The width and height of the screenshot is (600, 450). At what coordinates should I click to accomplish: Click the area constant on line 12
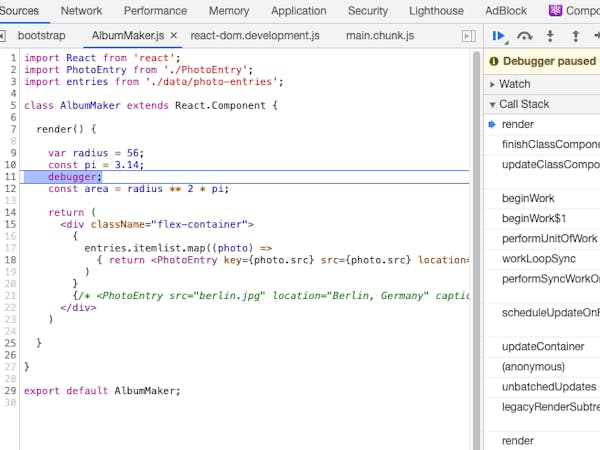point(96,189)
